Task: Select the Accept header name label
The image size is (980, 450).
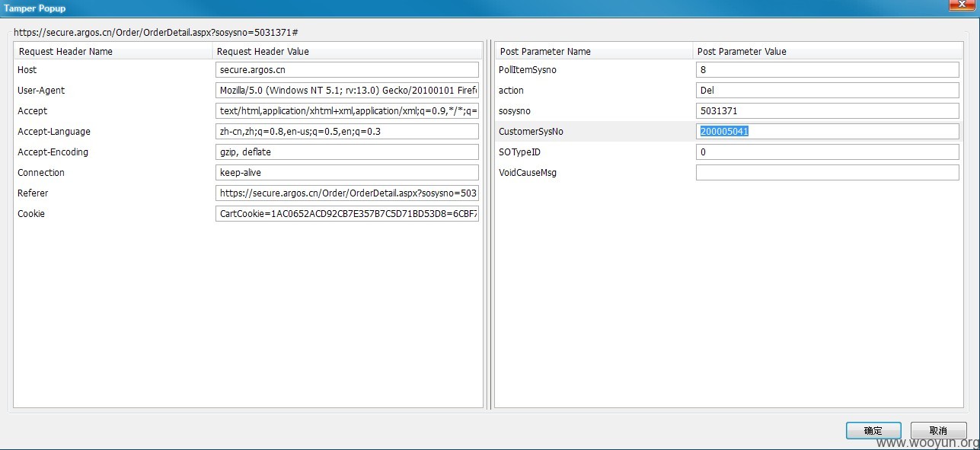Action: tap(32, 111)
